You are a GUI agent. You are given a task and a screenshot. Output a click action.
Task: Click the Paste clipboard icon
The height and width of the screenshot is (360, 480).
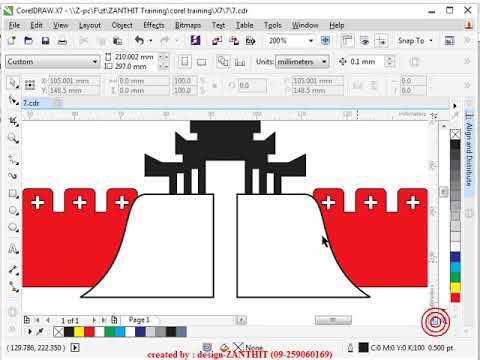117,41
